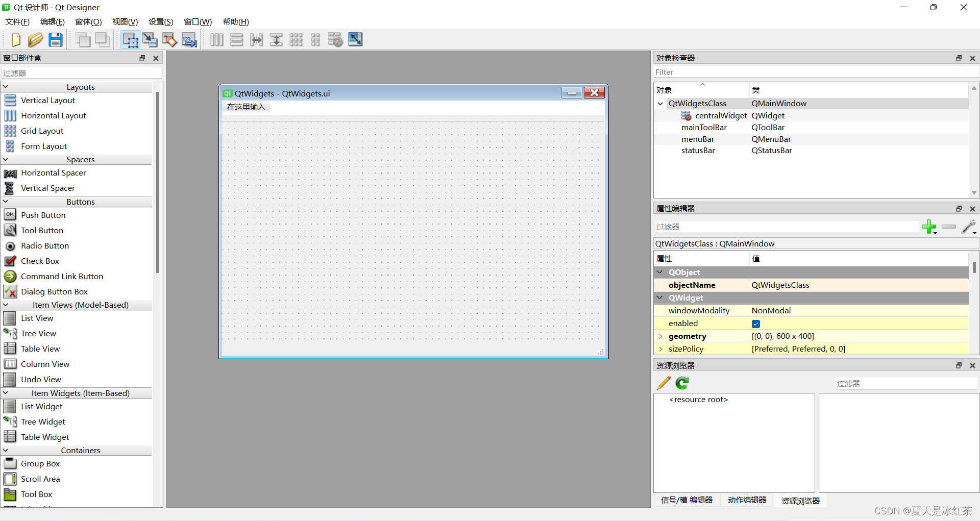980x521 pixels.
Task: Apply Lay Out Vertically toolbar icon
Action: pos(237,40)
